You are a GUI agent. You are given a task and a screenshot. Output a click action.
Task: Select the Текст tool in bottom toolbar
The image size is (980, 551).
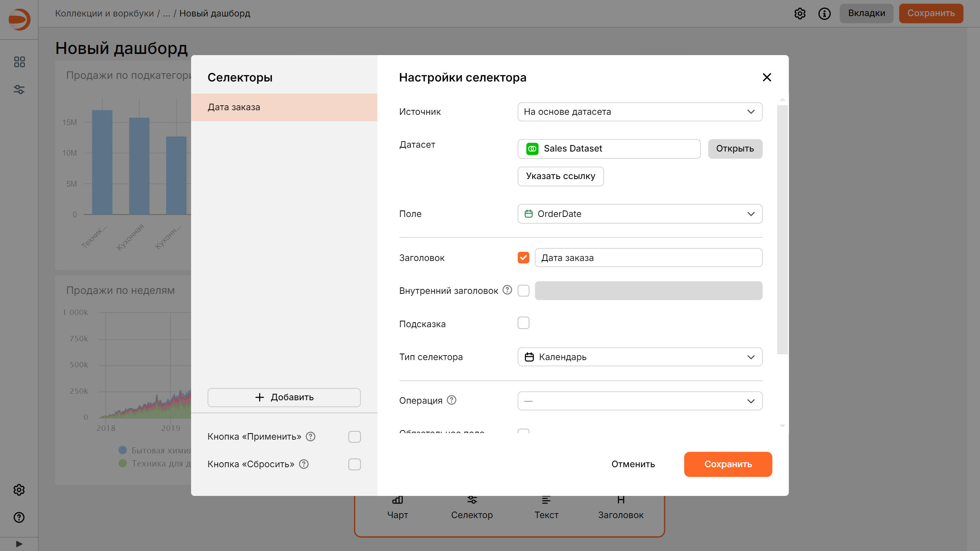pos(546,507)
